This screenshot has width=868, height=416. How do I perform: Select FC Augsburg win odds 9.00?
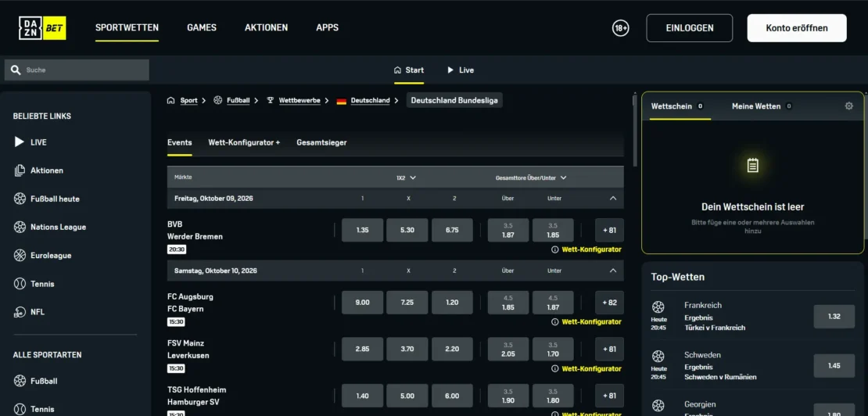pos(363,303)
